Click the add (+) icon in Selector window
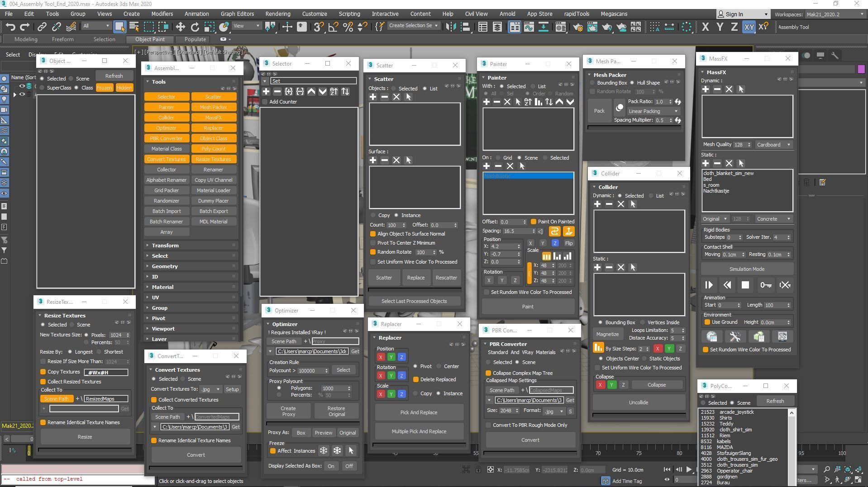Screen dimensions: 868x487 [x=266, y=91]
